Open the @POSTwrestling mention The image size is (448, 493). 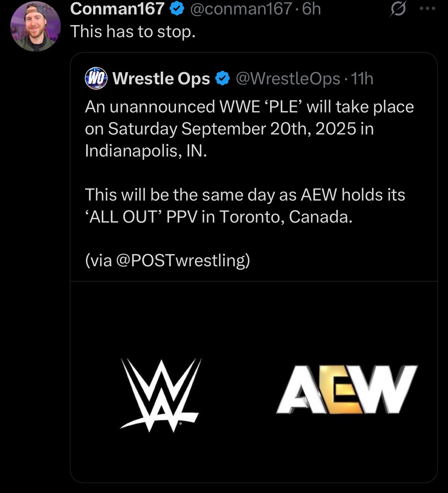[x=182, y=261]
